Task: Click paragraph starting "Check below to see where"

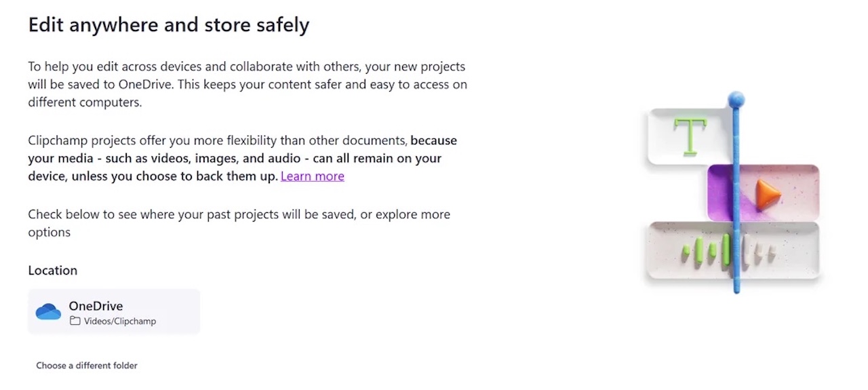Action: click(239, 214)
